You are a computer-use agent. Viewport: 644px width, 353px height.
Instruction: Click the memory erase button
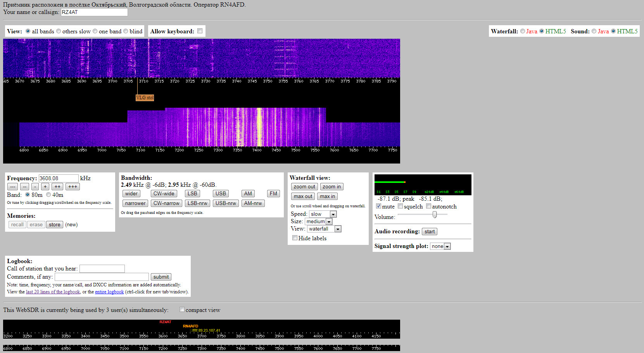(36, 225)
